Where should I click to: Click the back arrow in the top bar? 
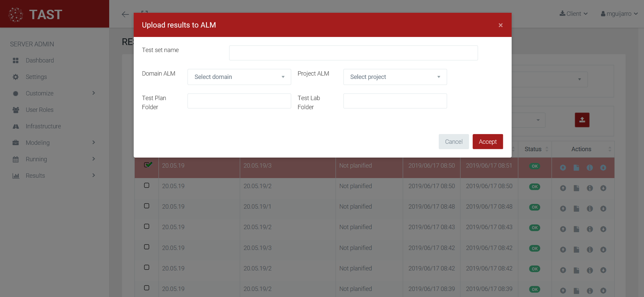[125, 14]
